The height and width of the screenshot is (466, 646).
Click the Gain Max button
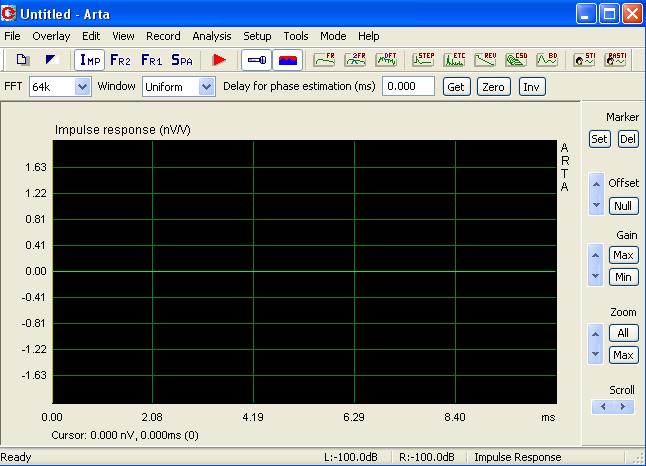pyautogui.click(x=623, y=255)
